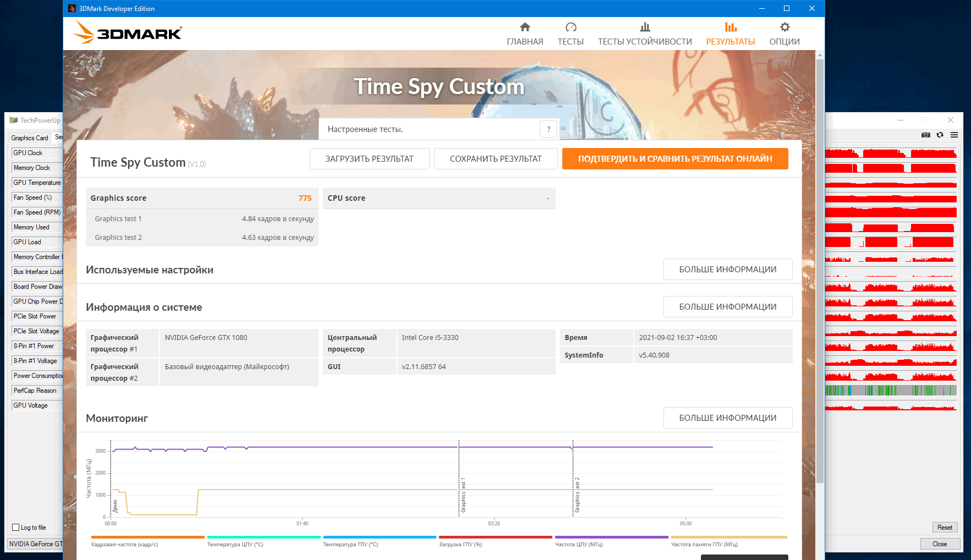Viewport: 971px width, 560px height.
Task: Select the Board Power Draw sensor
Action: 37,287
